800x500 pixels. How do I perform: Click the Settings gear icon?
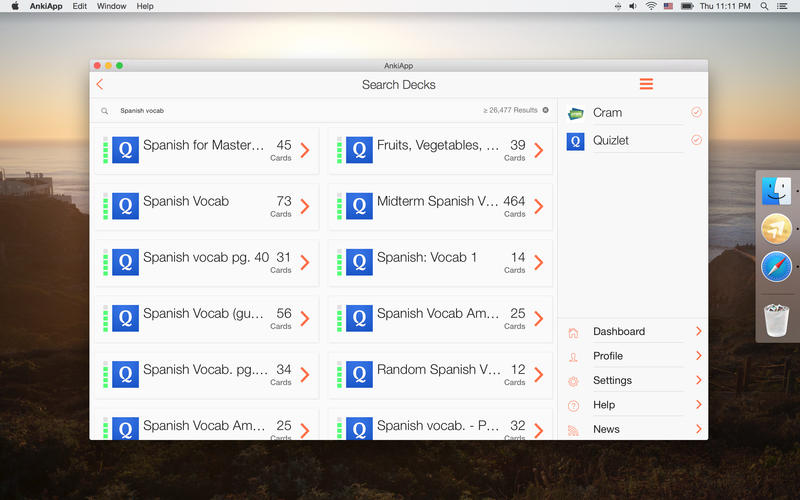573,381
